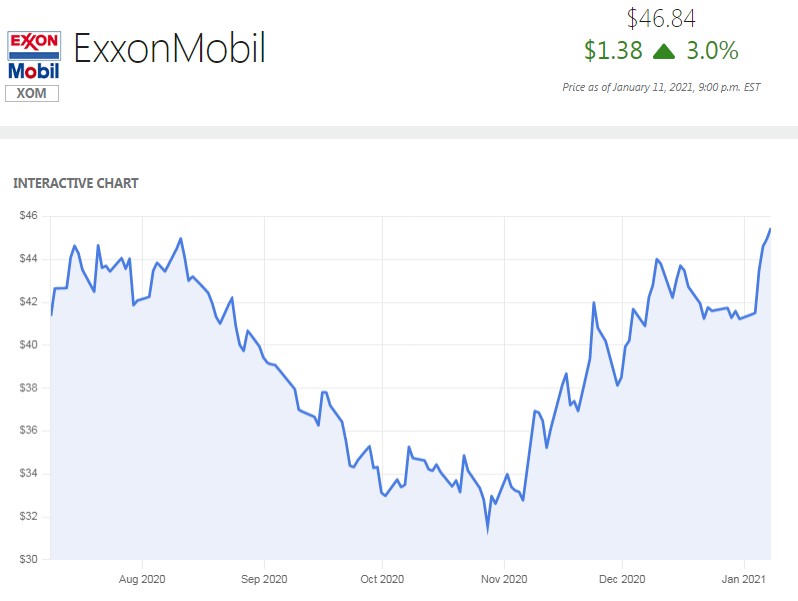Viewport: 798px width, 601px height.
Task: Click the Jan 2021 time axis label
Action: tap(743, 578)
